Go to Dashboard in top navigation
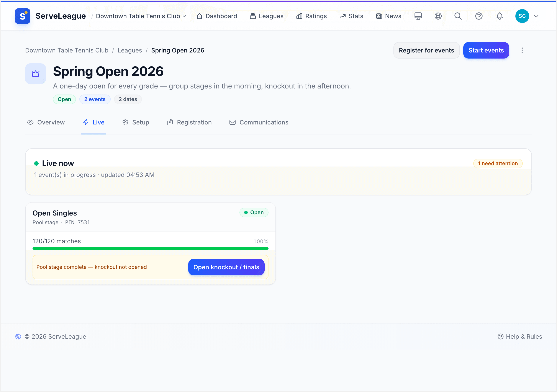The height and width of the screenshot is (392, 557). click(x=217, y=16)
